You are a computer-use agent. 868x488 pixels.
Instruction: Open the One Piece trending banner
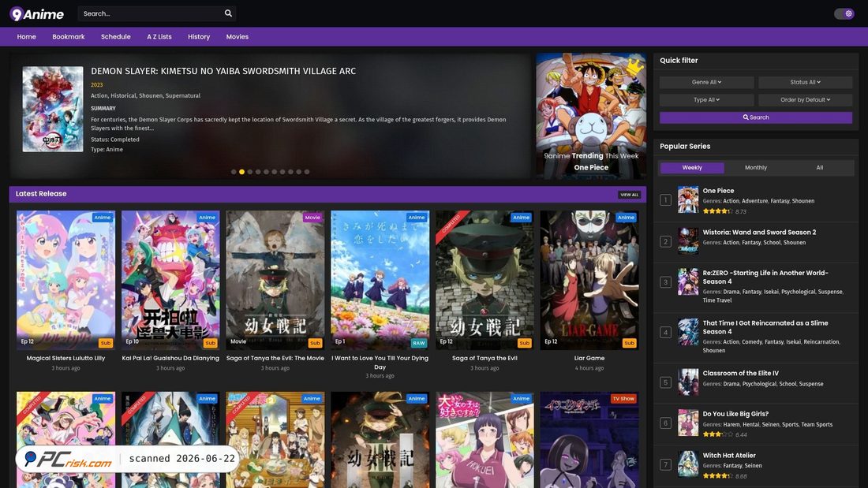point(591,116)
